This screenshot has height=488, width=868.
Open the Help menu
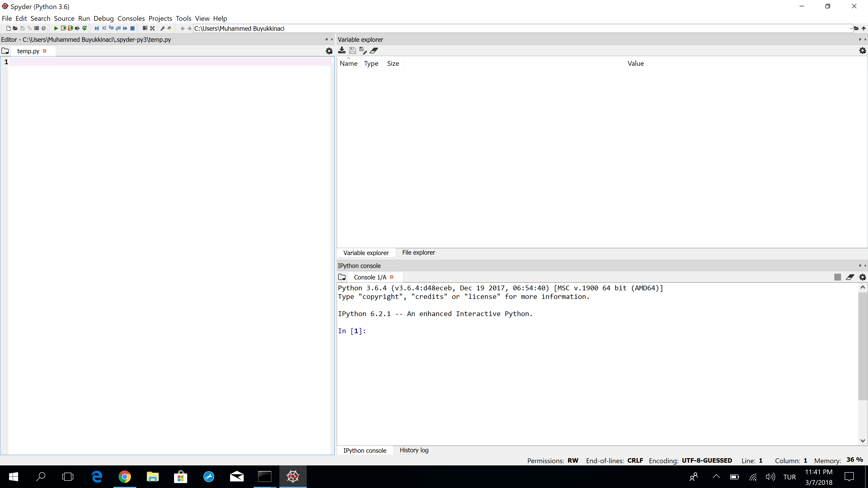(x=220, y=19)
